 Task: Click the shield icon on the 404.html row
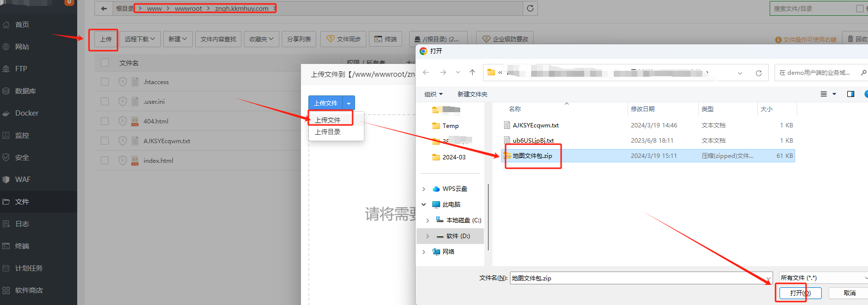[123, 121]
